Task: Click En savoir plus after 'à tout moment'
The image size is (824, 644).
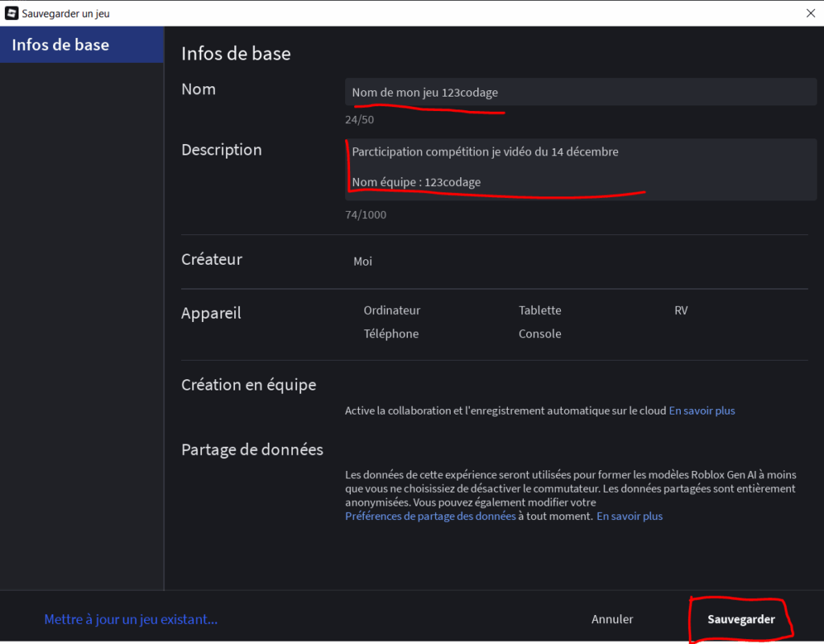Action: pyautogui.click(x=629, y=516)
